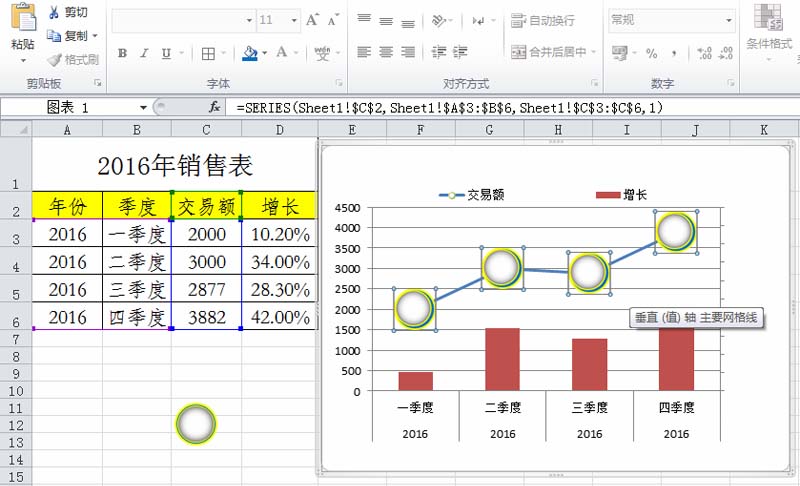The width and height of the screenshot is (800, 486).
Task: Apply comma style
Action: click(674, 53)
